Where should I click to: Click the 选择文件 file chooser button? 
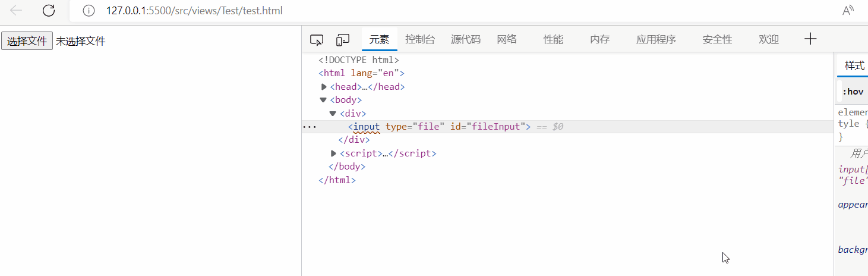[27, 41]
